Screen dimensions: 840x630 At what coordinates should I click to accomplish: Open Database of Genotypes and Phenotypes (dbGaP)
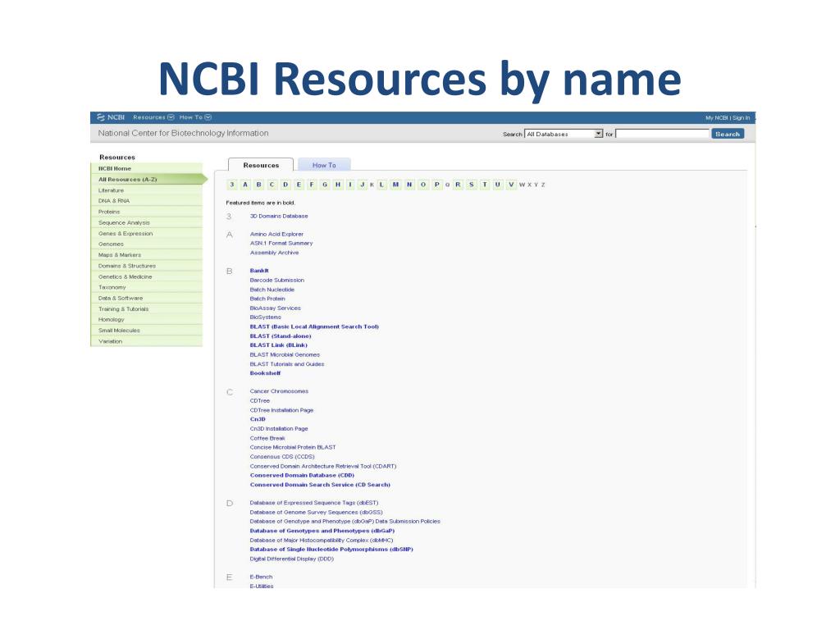[x=322, y=531]
